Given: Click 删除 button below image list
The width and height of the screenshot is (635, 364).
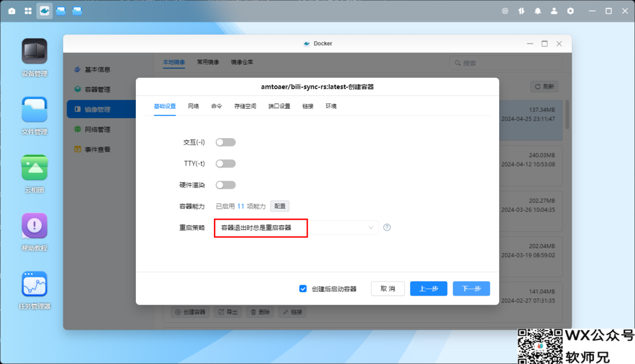Looking at the screenshot, I should [x=260, y=312].
